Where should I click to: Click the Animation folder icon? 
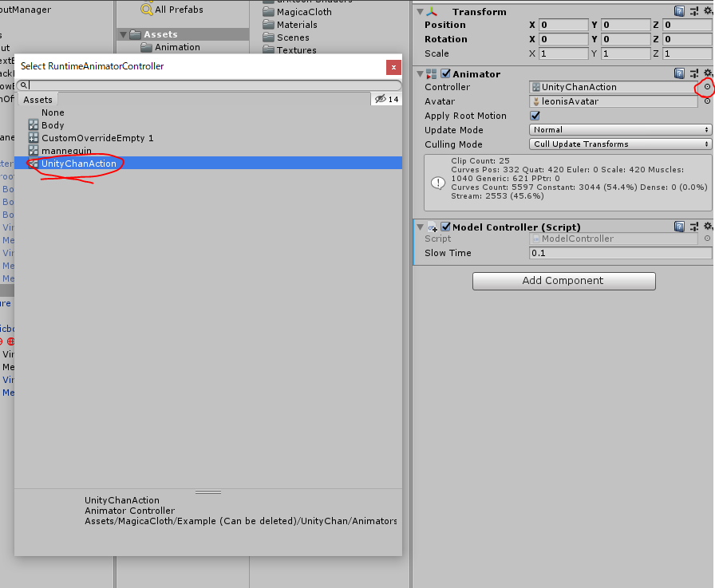(146, 47)
